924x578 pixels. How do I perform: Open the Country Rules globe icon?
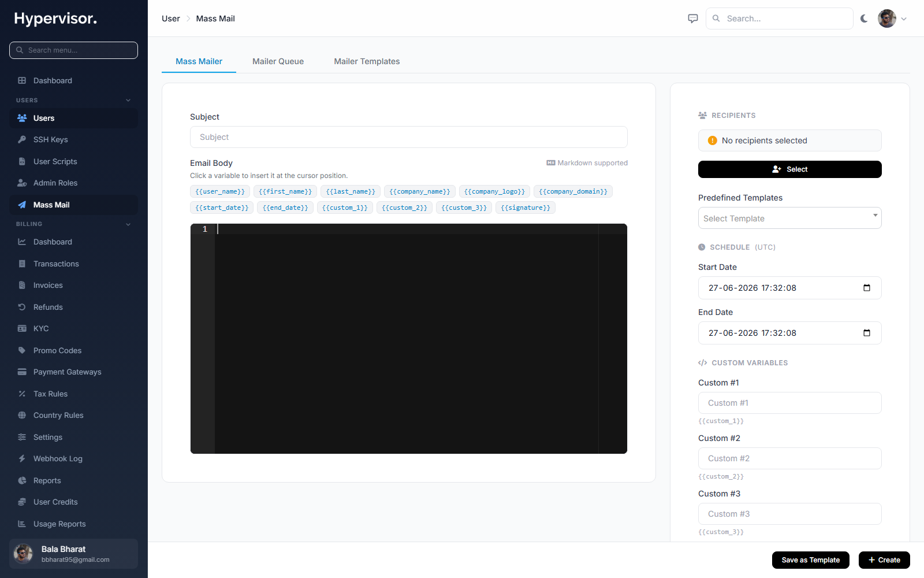(x=22, y=415)
